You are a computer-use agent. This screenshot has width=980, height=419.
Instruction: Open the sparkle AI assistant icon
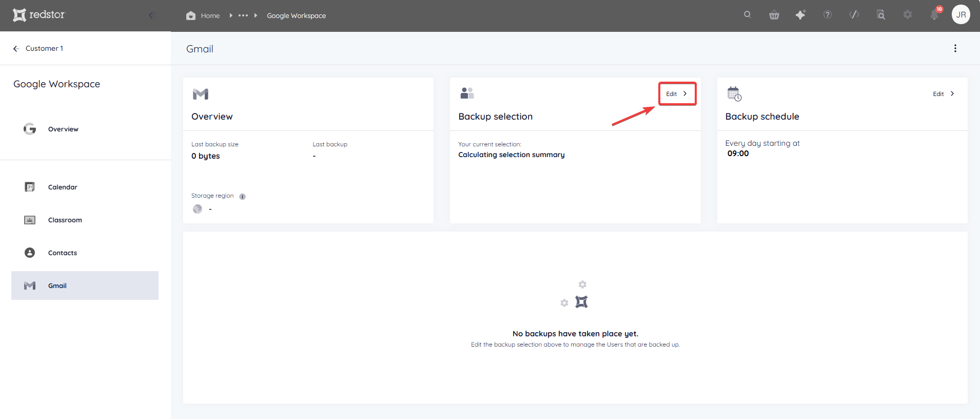click(800, 15)
